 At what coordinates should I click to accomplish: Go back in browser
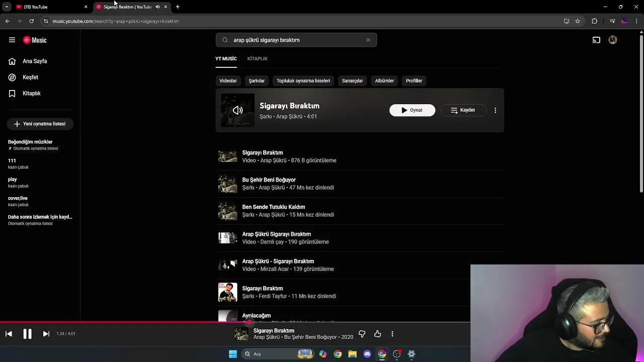point(8,21)
